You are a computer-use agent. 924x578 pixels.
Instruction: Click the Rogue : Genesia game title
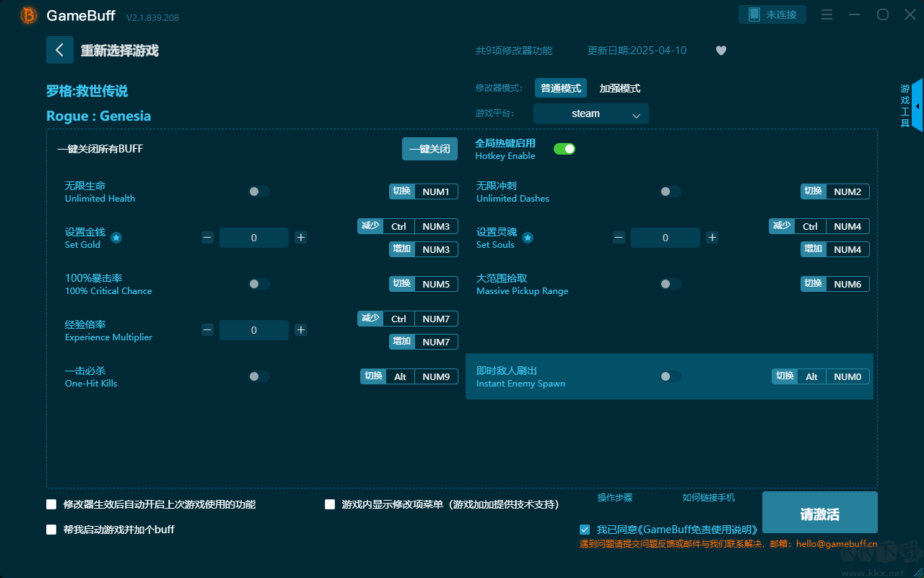(99, 116)
